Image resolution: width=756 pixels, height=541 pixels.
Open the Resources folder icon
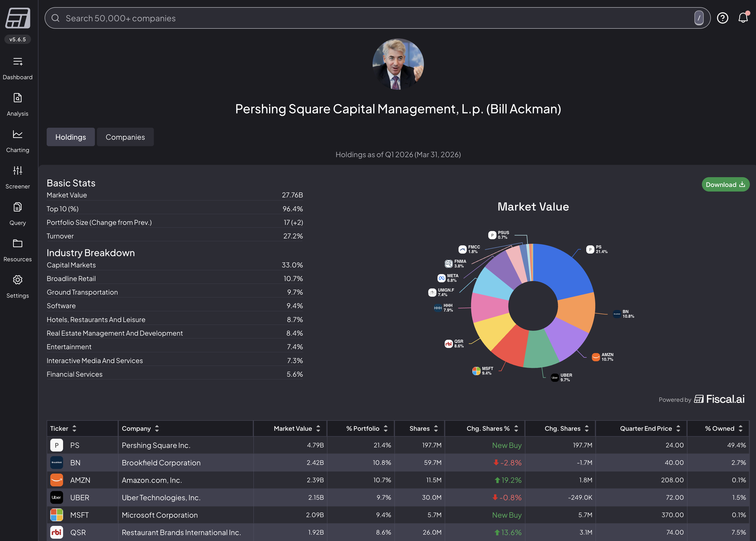tap(18, 244)
